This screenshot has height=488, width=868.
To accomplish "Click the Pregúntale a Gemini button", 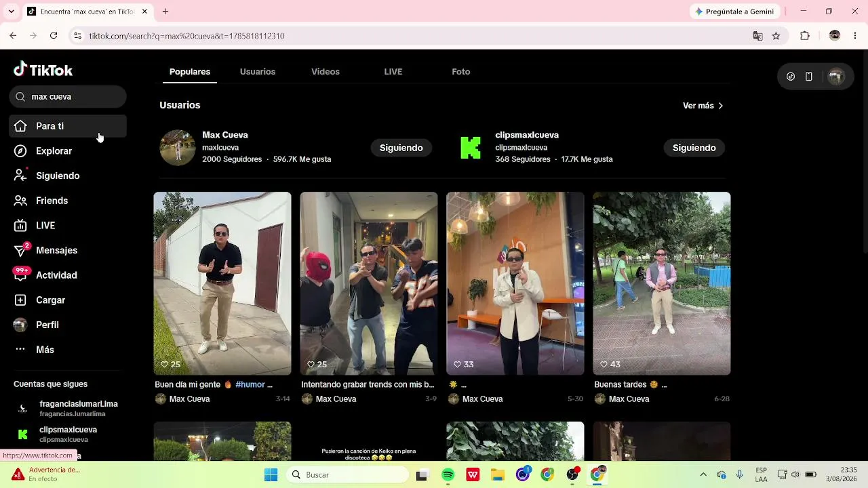I will [x=736, y=12].
